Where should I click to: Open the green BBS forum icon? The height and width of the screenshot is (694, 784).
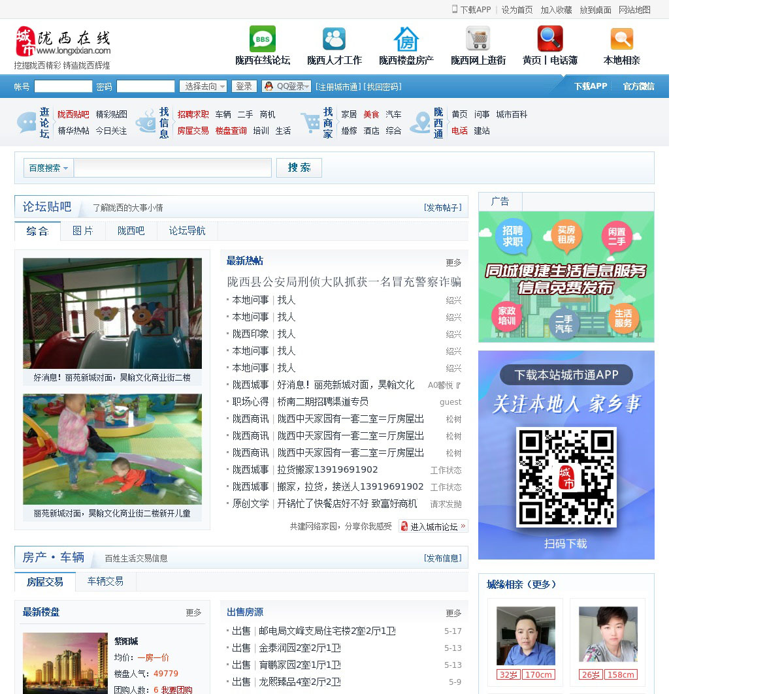point(263,39)
